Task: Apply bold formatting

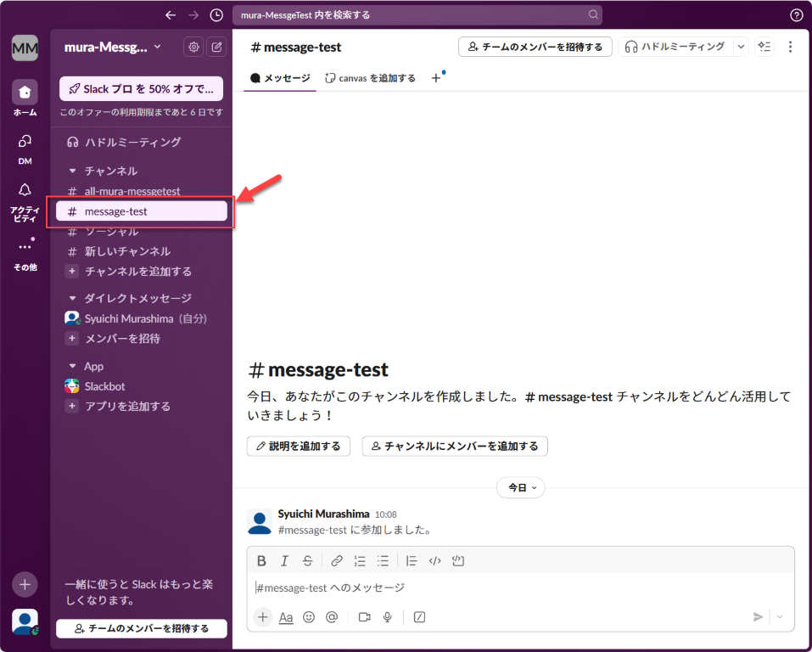Action: pos(261,561)
